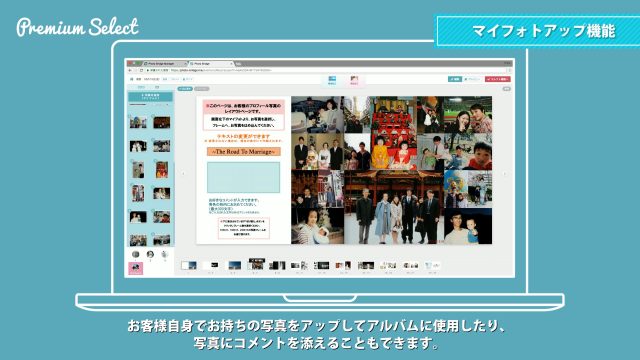Select the pink photo icon in top center toolbar
This screenshot has width=640, height=360.
[354, 80]
